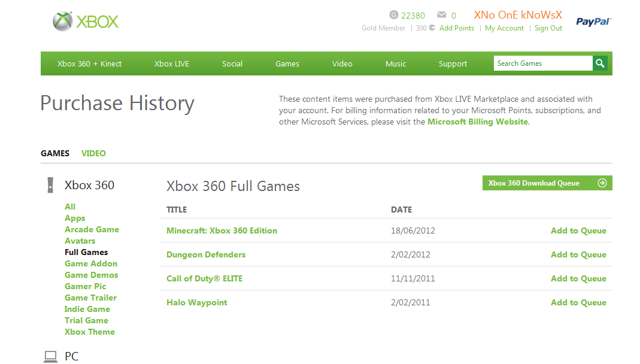
Task: Open messages via the envelope icon
Action: [442, 15]
